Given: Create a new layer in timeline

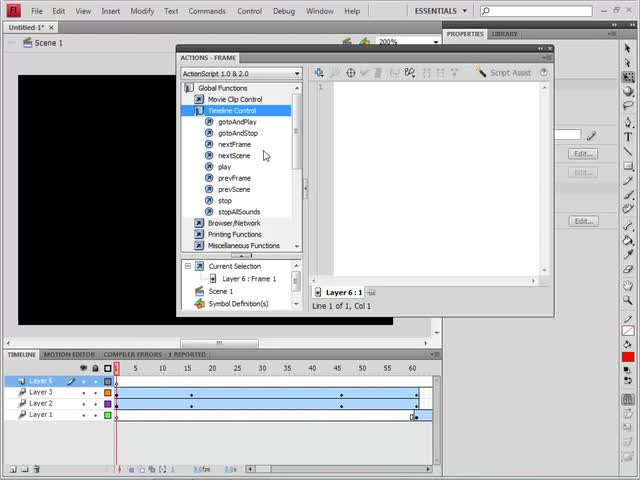Looking at the screenshot, I should [x=13, y=469].
